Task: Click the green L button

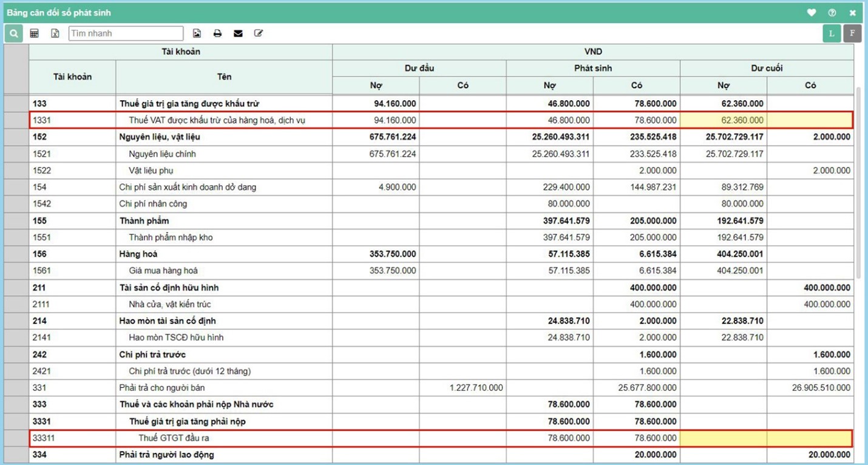Action: click(832, 33)
